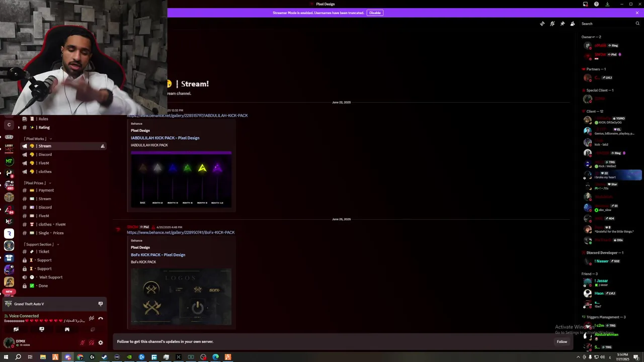Open BoFx KICK PACK - Pixel Design title link
The width and height of the screenshot is (644, 362).
point(158,255)
